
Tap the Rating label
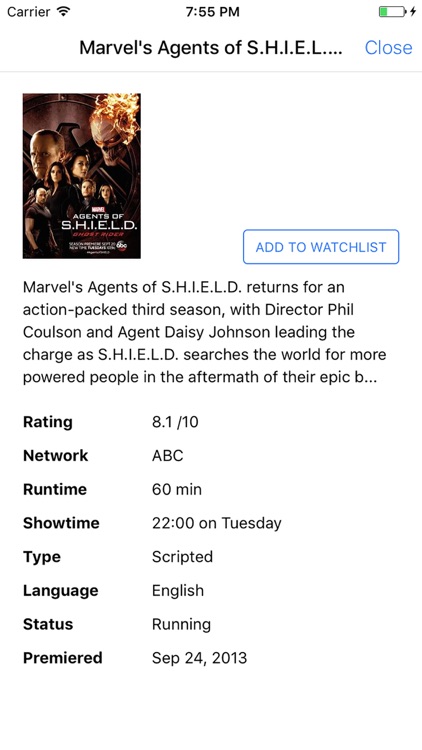click(48, 422)
